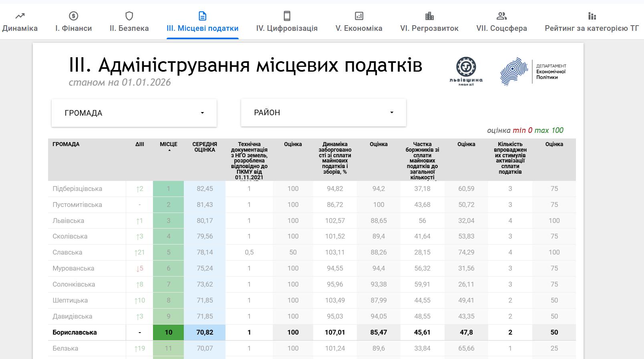Click the dark green rank 10 cell
The width and height of the screenshot is (644, 359).
[x=169, y=332]
